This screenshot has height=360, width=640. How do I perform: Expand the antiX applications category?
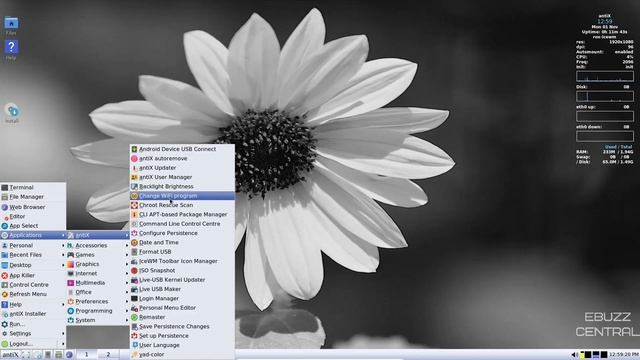98,236
